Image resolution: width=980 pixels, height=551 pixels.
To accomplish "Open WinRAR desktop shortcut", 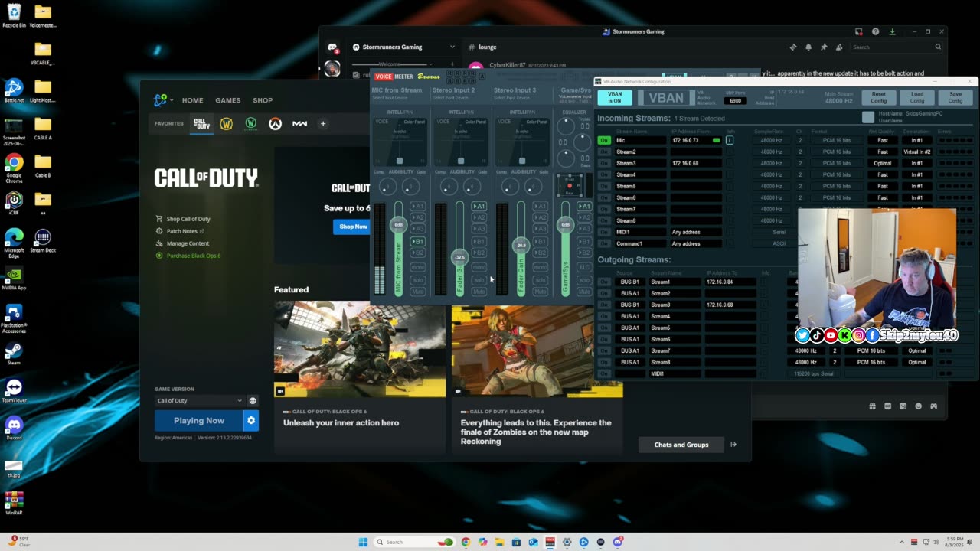I will [14, 504].
